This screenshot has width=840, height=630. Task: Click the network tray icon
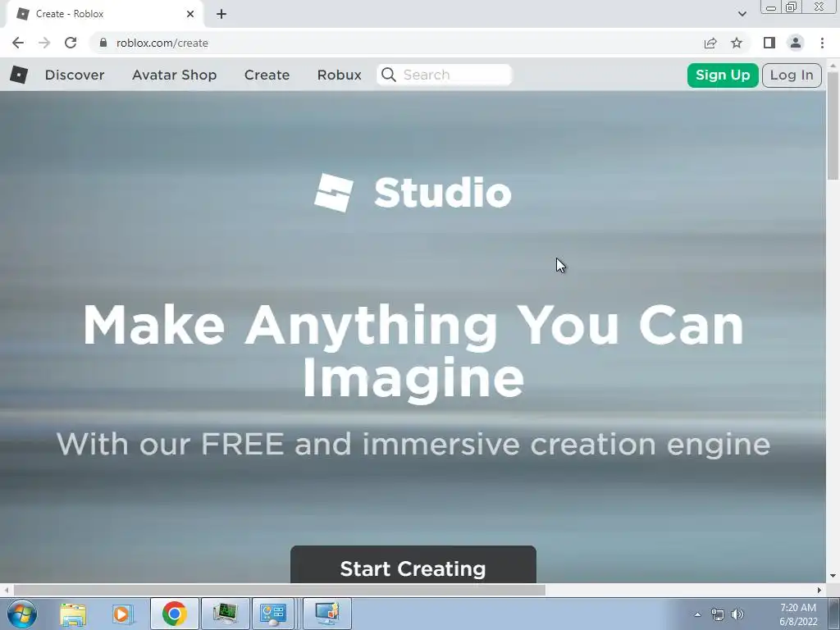point(717,614)
